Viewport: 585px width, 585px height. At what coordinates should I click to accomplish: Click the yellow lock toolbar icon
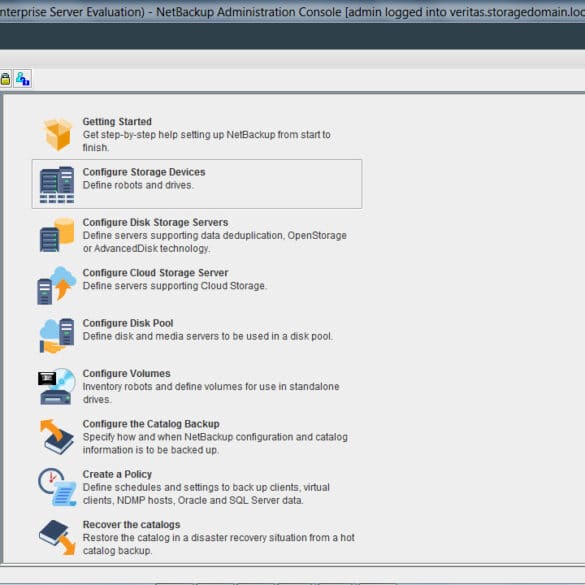[5, 79]
